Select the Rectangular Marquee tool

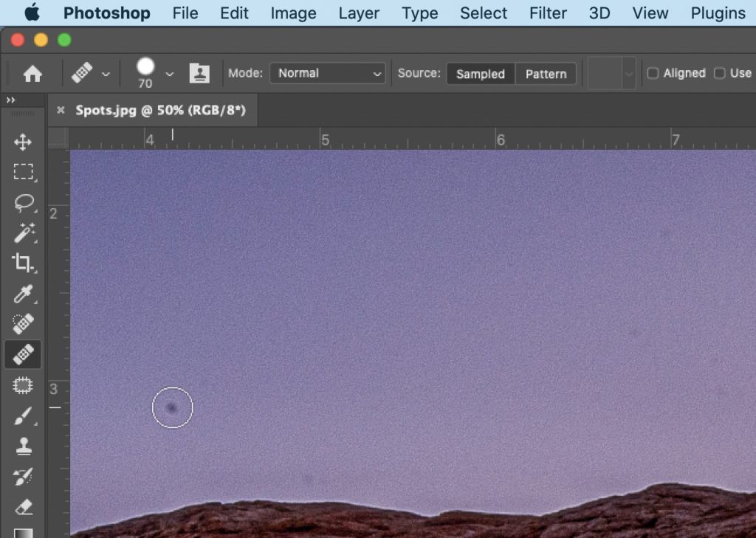click(23, 172)
